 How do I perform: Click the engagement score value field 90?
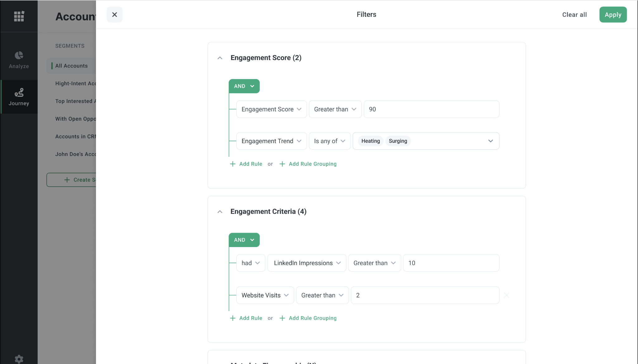pos(431,109)
